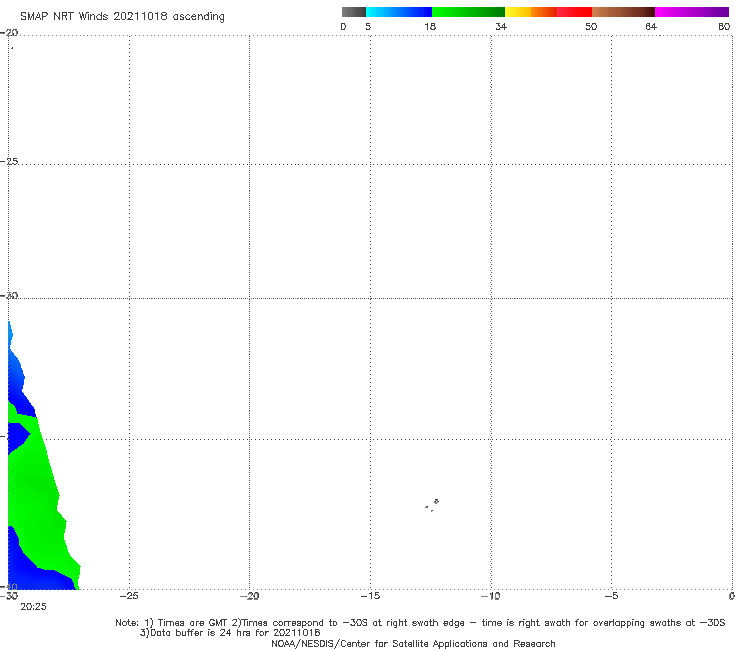The width and height of the screenshot is (740, 650).
Task: Pick the brown 50-64 color bar segment
Action: [623, 12]
